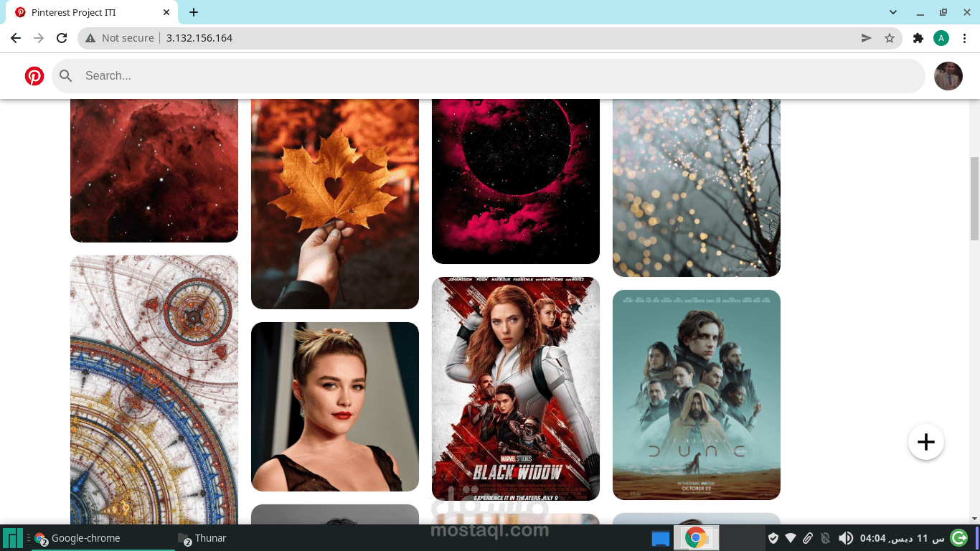Open the Black Widow poster pin

coord(515,388)
